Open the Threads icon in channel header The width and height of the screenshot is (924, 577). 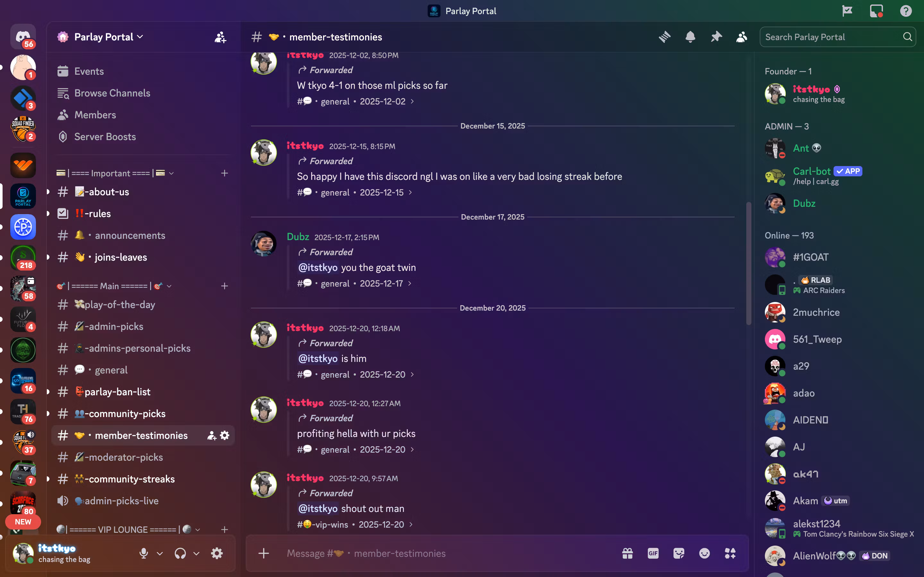click(665, 37)
